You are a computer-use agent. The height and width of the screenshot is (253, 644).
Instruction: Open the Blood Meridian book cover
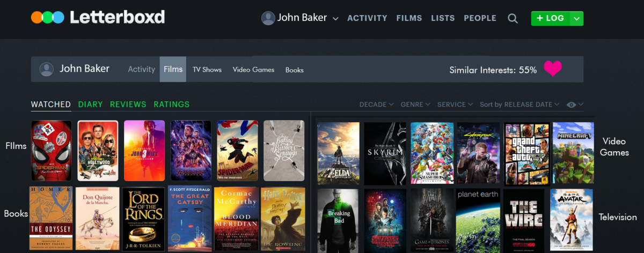pos(237,219)
